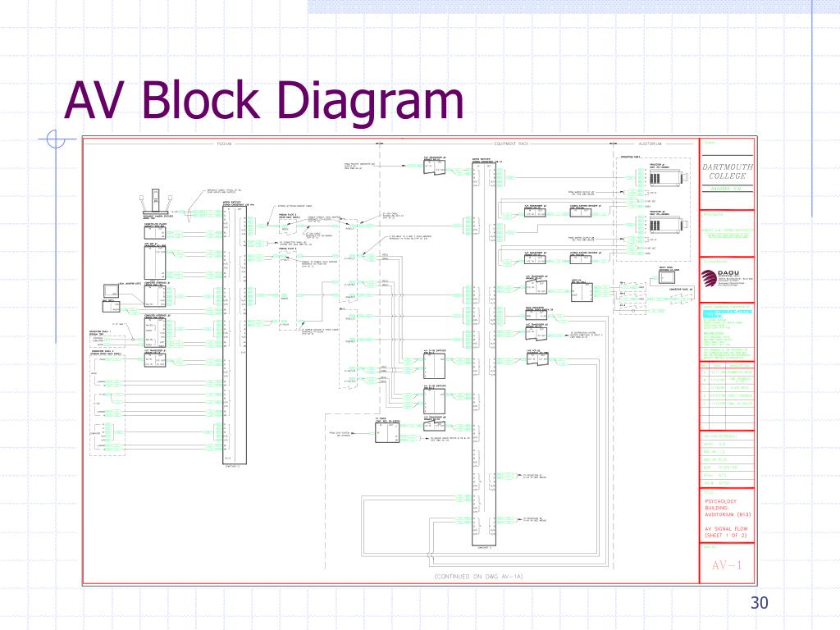Viewport: 840px width, 630px height.
Task: Click the drawing number 'AV-1'
Action: [x=727, y=565]
